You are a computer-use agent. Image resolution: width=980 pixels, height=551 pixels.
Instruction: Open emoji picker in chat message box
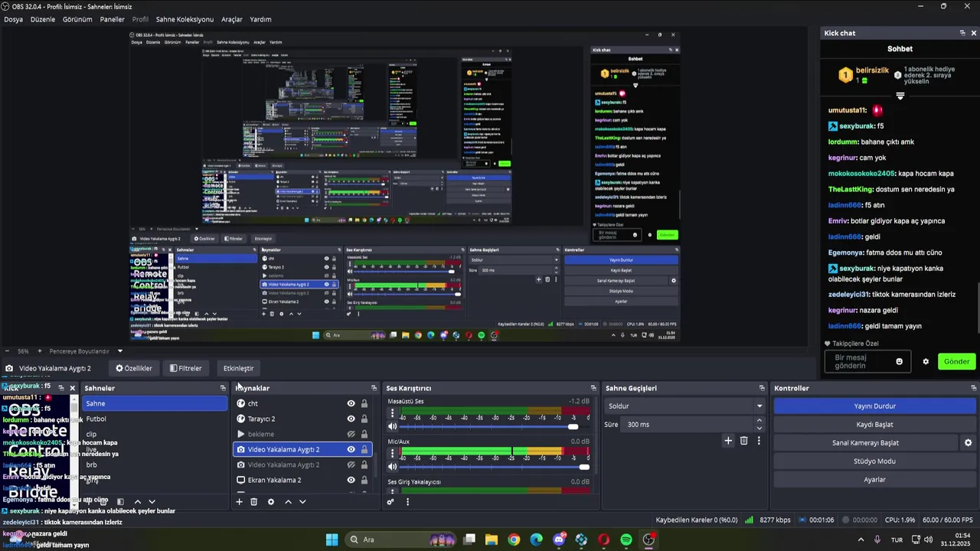click(900, 361)
